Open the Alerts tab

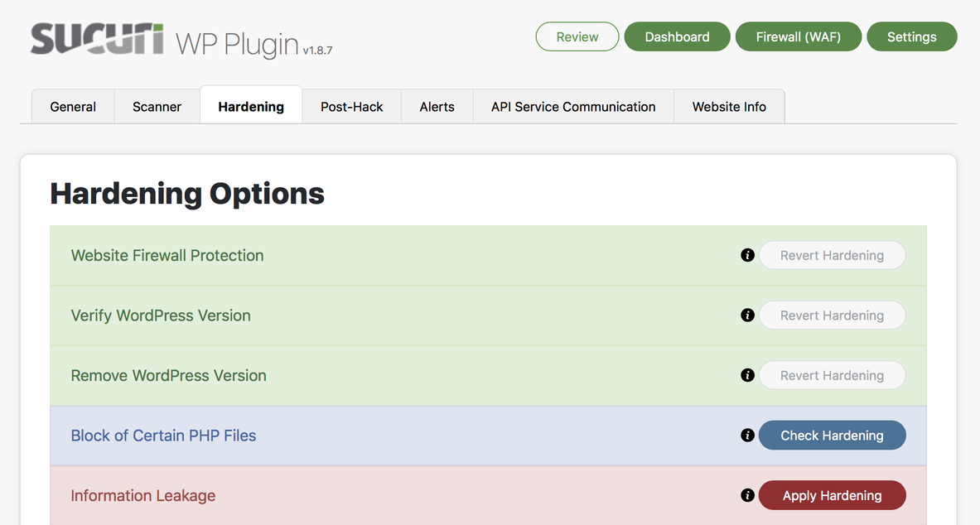437,107
